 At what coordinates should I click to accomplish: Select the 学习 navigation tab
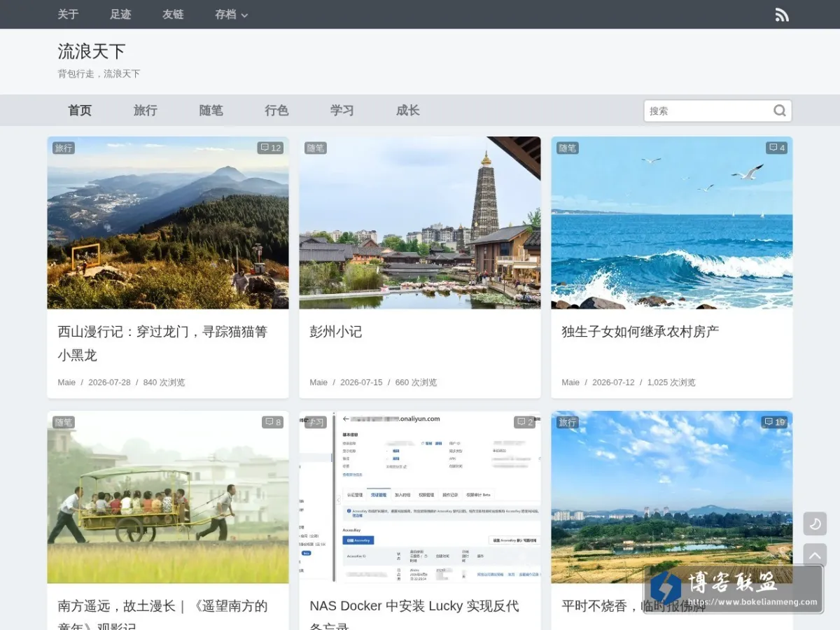click(x=342, y=111)
